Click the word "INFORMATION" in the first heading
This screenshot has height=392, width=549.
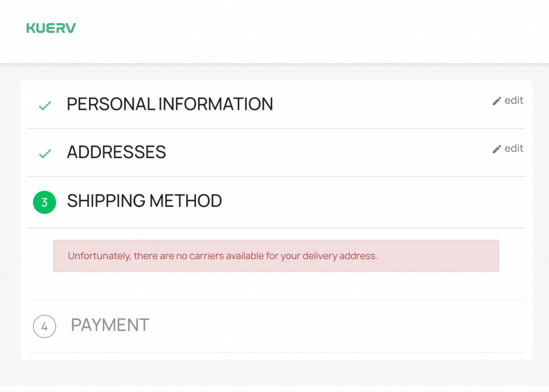[x=215, y=104]
